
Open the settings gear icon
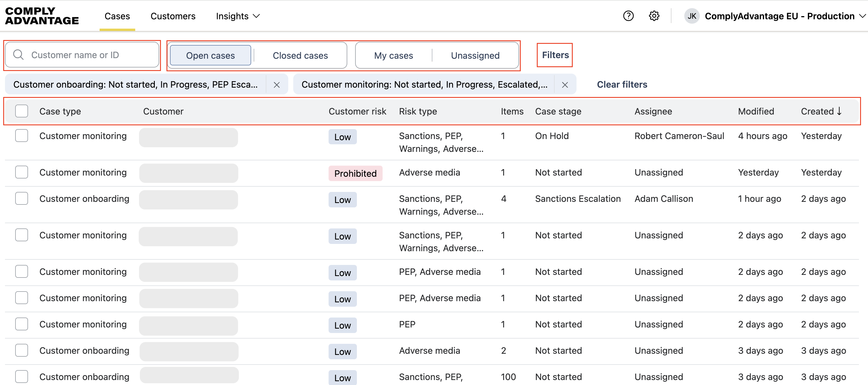654,16
